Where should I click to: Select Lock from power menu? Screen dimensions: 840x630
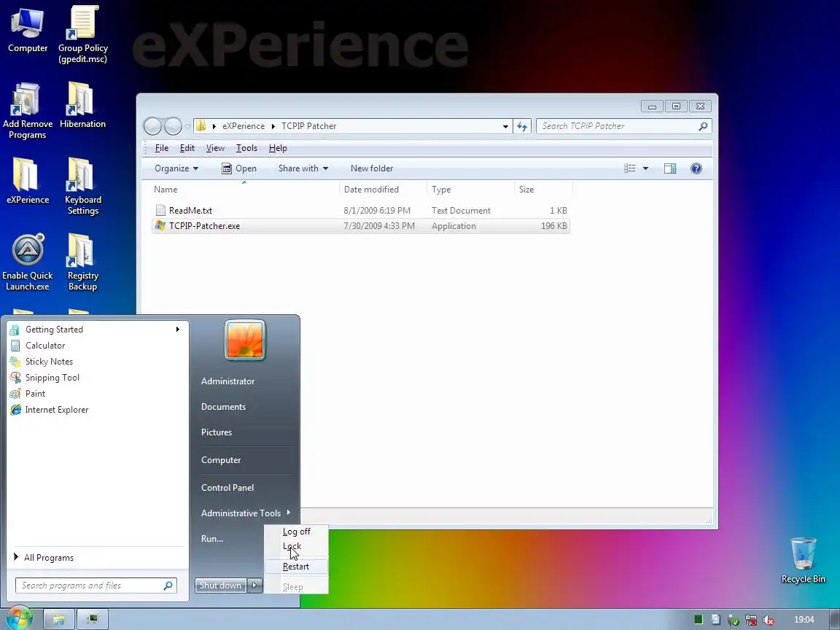296,546
